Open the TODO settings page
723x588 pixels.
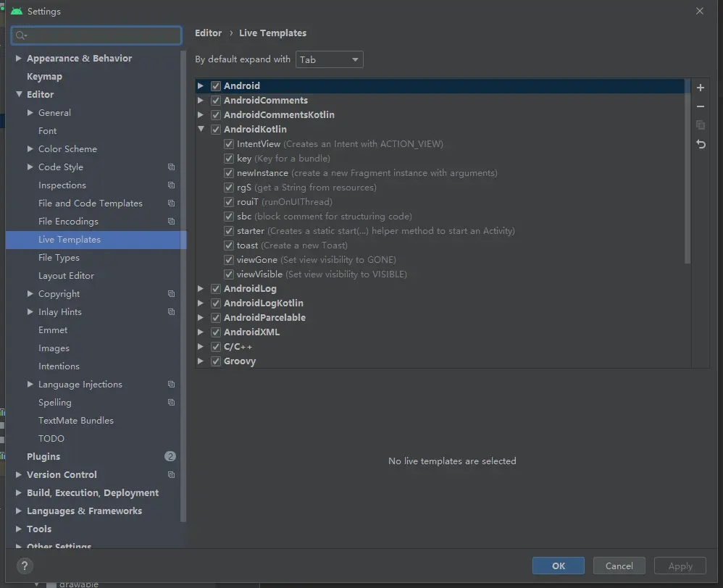pyautogui.click(x=51, y=438)
